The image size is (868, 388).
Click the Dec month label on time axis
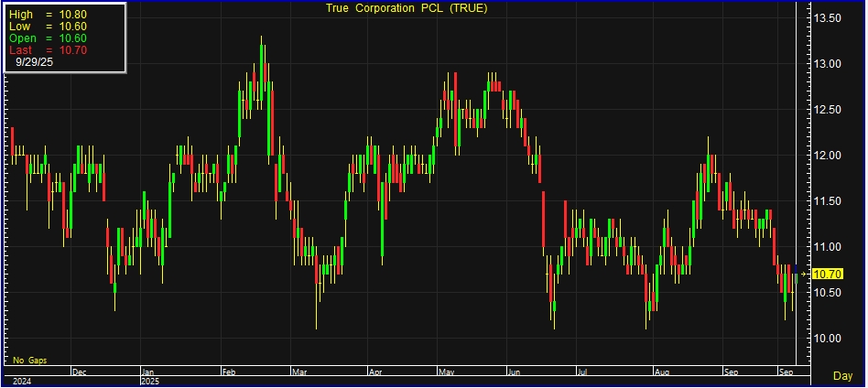(x=79, y=372)
